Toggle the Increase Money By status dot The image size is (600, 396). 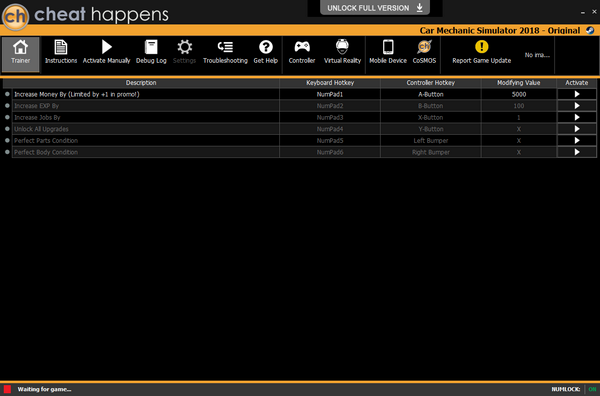coord(7,94)
